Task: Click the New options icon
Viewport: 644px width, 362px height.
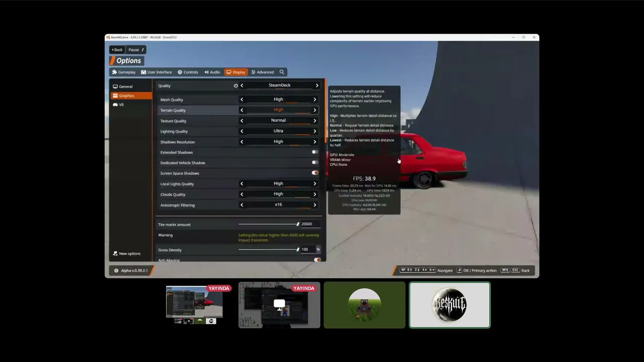Action: [115, 253]
